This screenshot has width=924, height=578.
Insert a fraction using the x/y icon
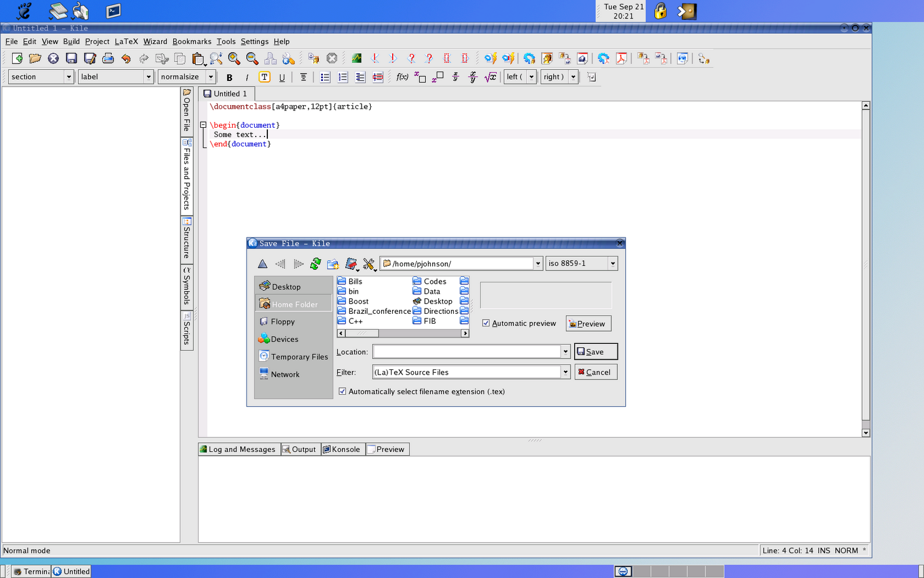[456, 76]
